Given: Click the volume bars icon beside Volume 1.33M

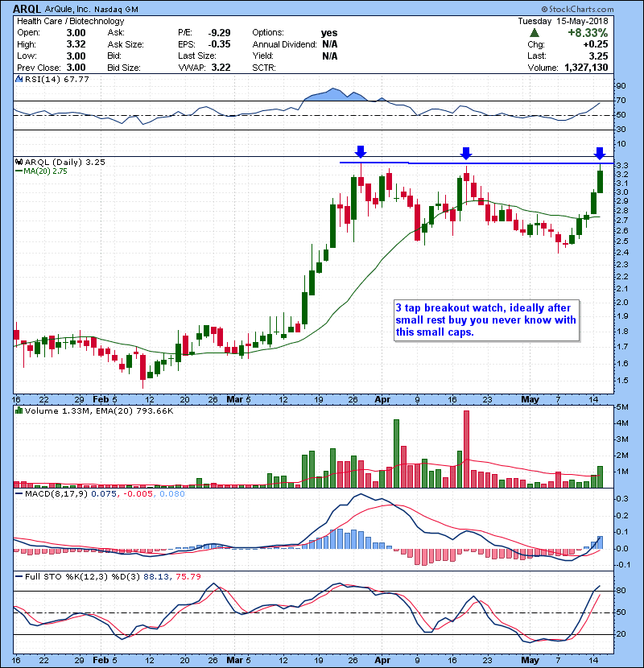Looking at the screenshot, I should pyautogui.click(x=19, y=410).
